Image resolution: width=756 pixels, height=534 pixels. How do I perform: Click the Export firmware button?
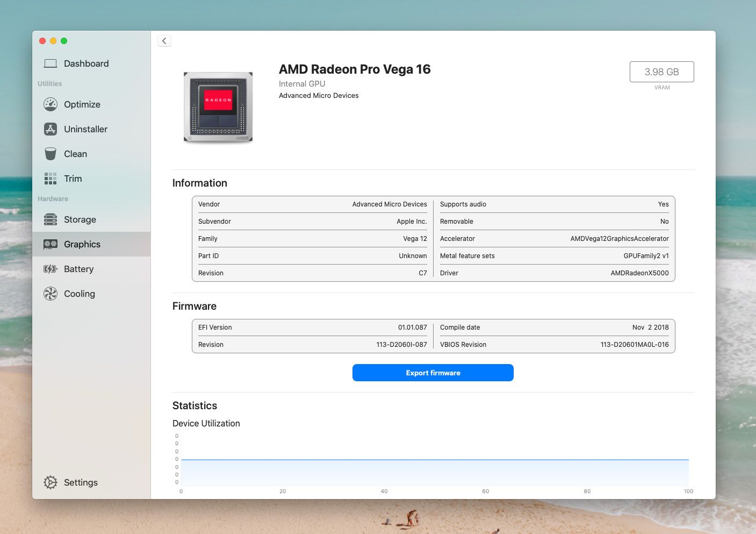pos(433,373)
